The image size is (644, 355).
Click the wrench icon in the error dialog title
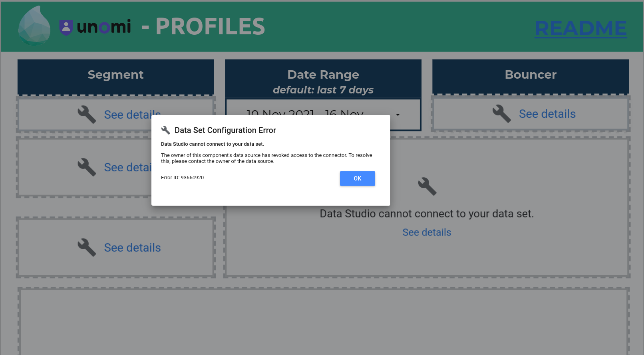[166, 130]
